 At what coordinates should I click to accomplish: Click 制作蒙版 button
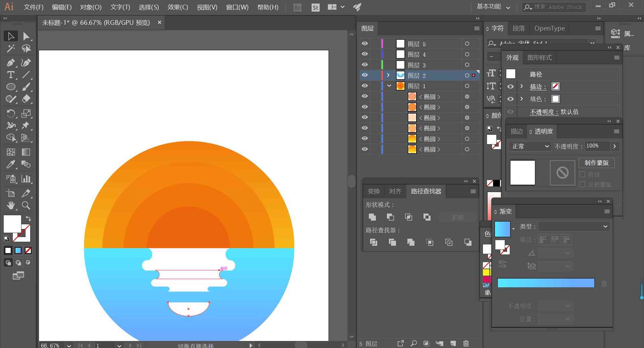(596, 163)
